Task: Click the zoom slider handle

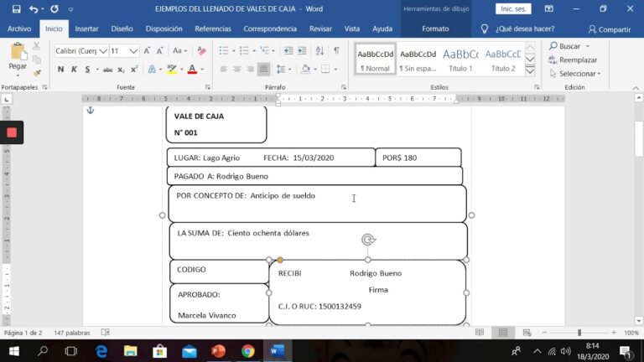Action: click(x=579, y=333)
